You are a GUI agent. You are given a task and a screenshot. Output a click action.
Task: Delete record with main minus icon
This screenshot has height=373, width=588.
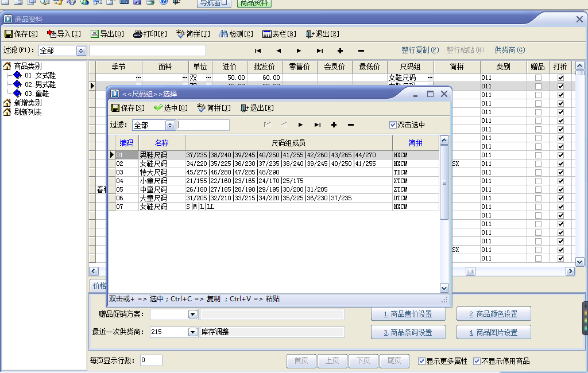[x=361, y=50]
